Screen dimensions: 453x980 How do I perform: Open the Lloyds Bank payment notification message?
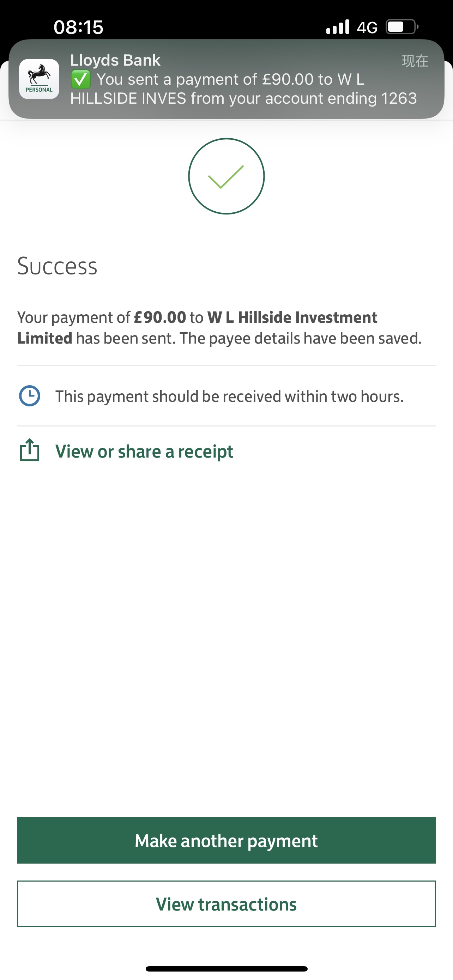point(243,89)
